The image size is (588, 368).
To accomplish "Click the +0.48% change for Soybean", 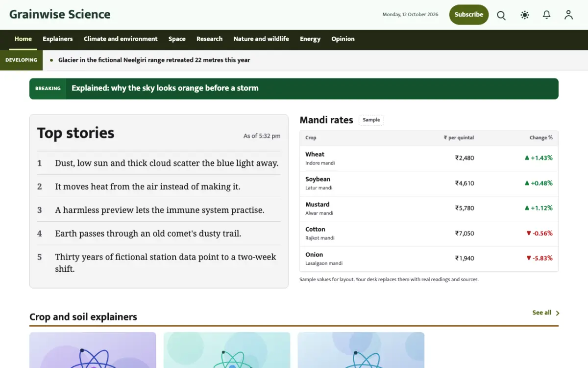I will pos(539,183).
